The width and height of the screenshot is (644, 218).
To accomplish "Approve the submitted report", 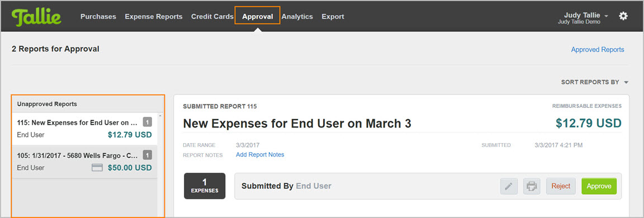I will (x=599, y=186).
